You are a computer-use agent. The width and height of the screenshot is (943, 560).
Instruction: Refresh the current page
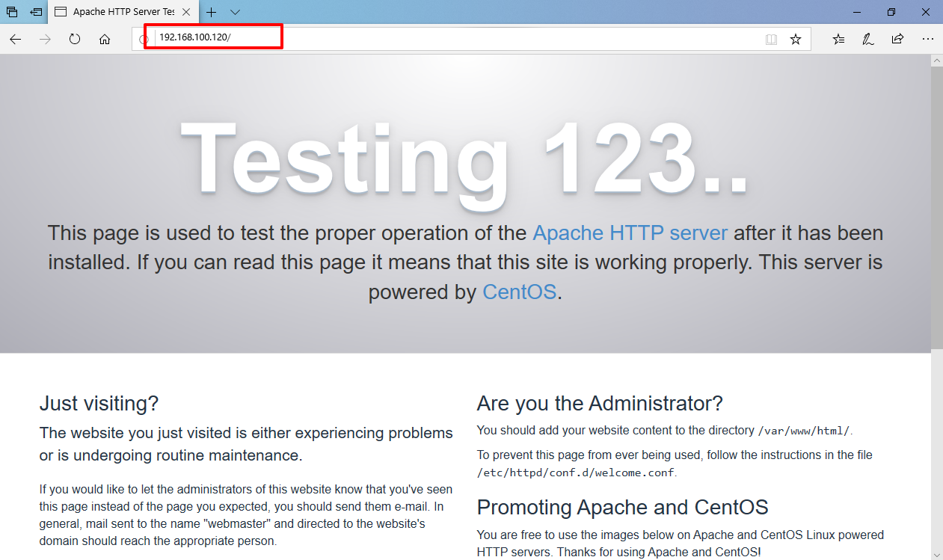(x=75, y=40)
